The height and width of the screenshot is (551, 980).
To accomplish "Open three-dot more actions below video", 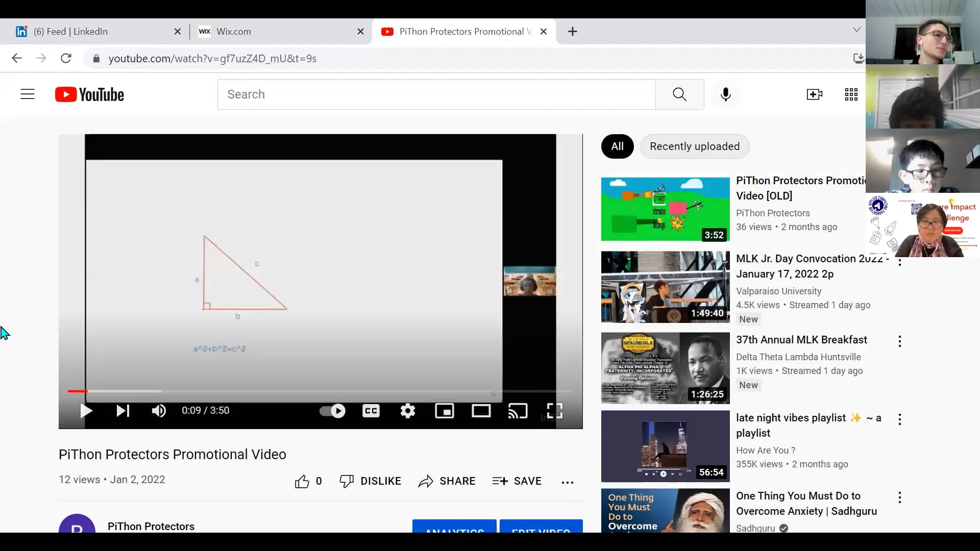I will [567, 482].
